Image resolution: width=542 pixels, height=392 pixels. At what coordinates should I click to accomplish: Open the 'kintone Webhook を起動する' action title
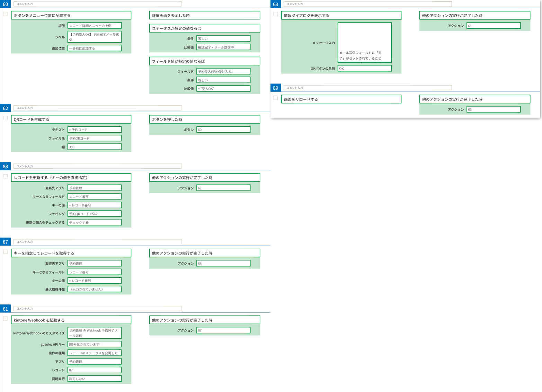71,320
